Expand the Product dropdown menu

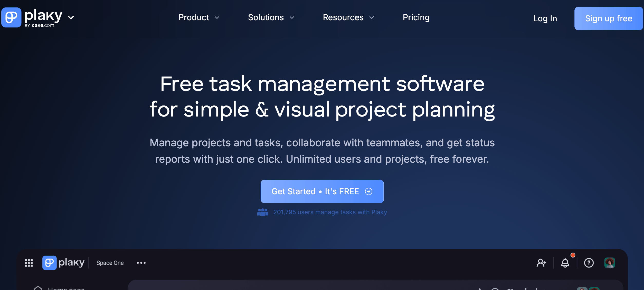click(x=199, y=17)
